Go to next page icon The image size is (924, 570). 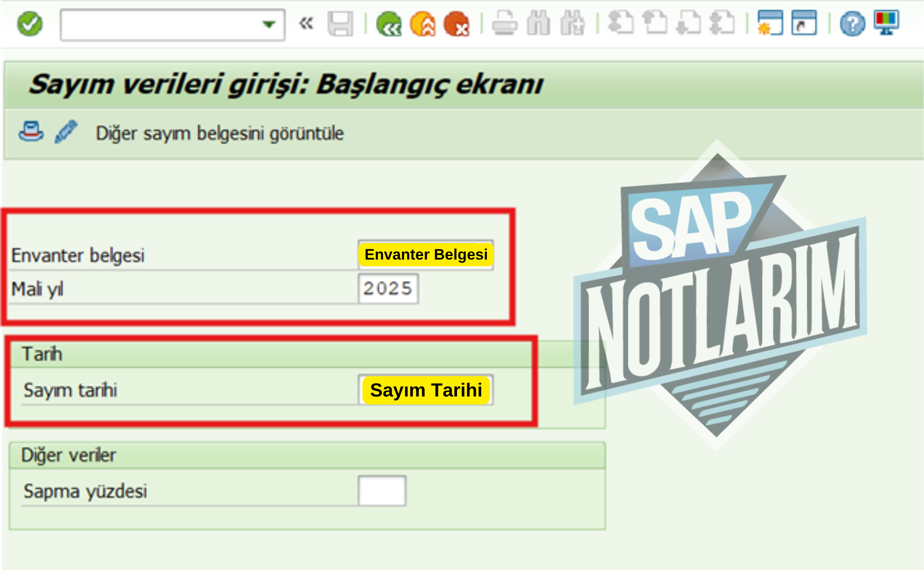(x=689, y=23)
